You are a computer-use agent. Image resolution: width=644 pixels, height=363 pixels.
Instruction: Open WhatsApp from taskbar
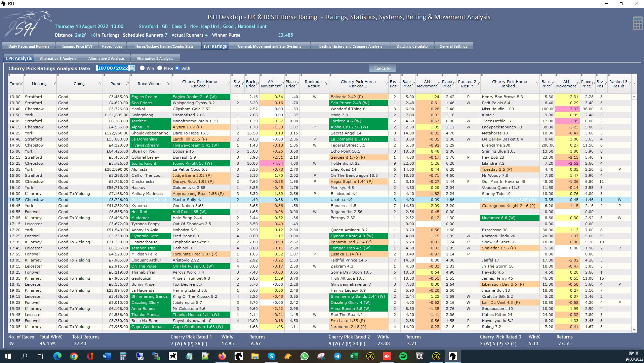tap(305, 356)
